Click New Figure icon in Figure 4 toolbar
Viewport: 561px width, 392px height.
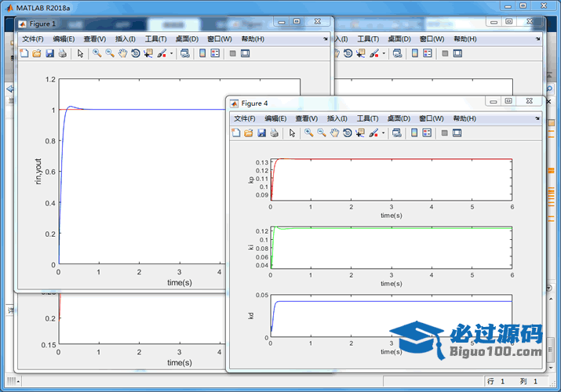(x=236, y=133)
